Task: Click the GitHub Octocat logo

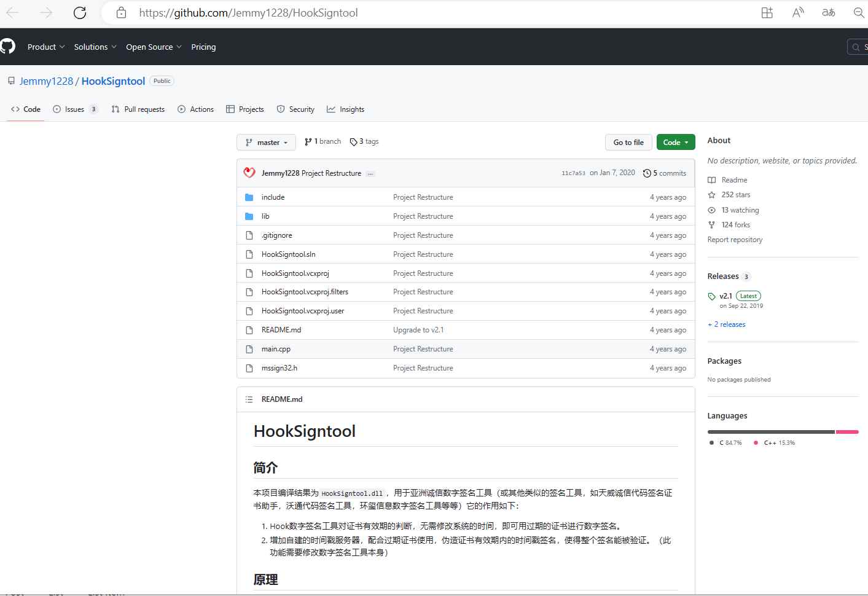Action: (7, 46)
